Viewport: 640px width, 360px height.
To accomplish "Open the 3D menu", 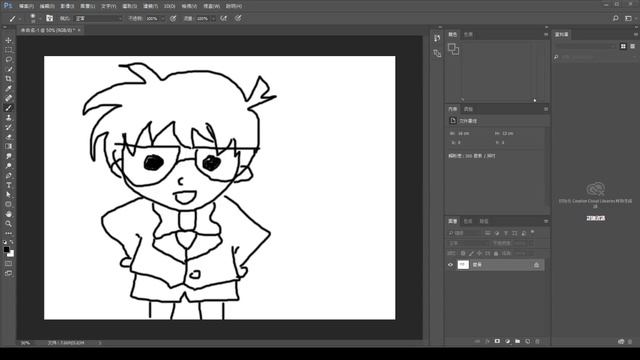I will (x=169, y=6).
